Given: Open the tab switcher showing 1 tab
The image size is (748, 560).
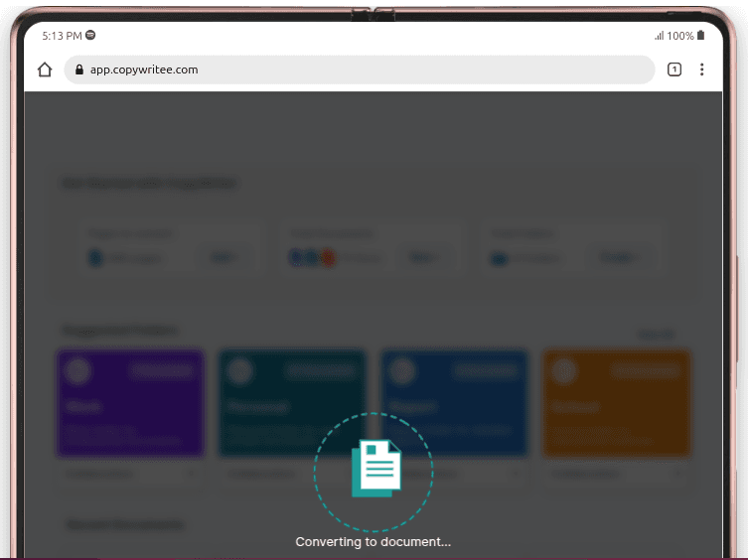Looking at the screenshot, I should click(674, 70).
